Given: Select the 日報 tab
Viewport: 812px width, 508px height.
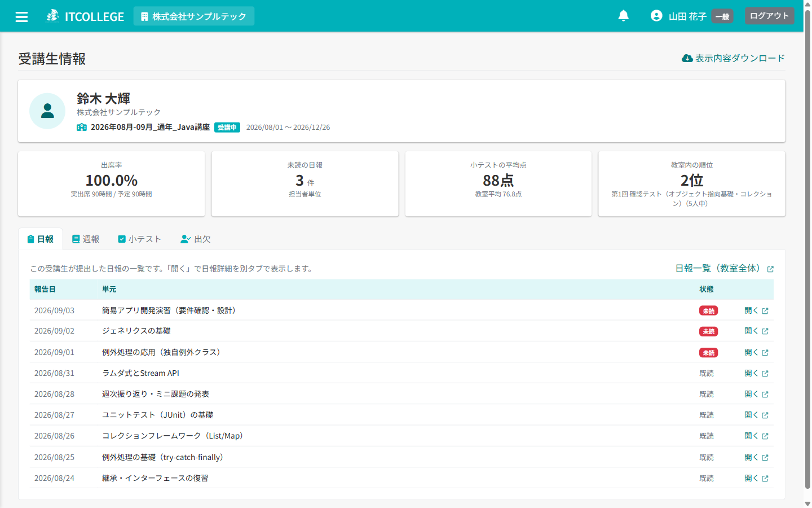Looking at the screenshot, I should tap(41, 239).
